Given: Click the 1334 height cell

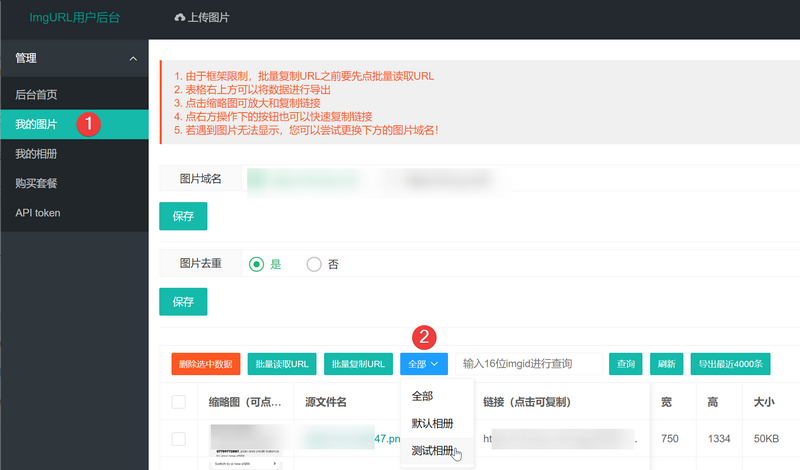Looking at the screenshot, I should (x=719, y=439).
